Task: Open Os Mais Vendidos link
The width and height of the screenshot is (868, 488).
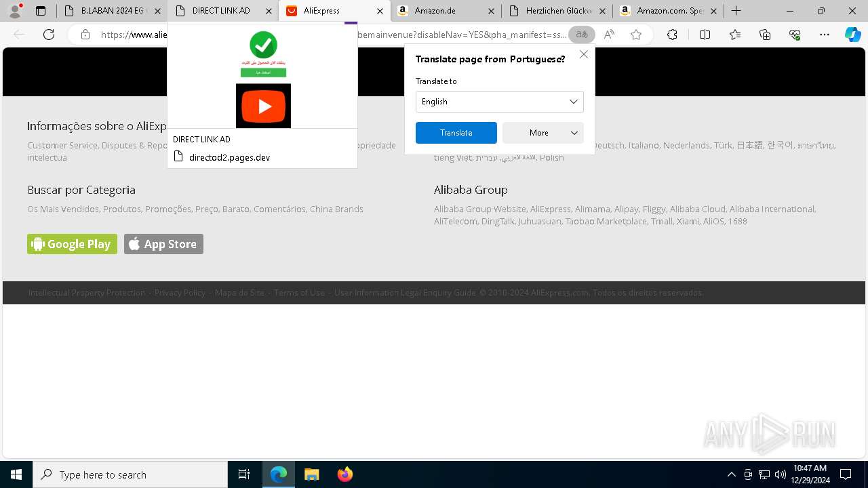Action: click(x=63, y=209)
